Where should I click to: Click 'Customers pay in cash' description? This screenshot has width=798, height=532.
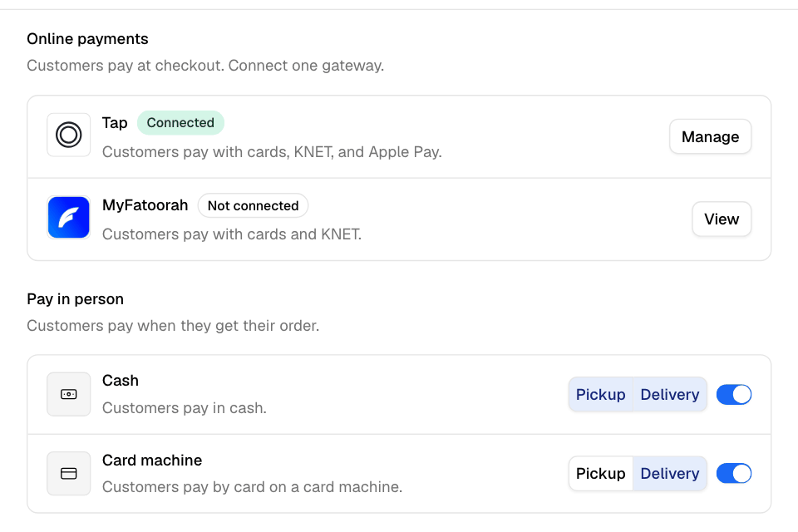pos(185,408)
